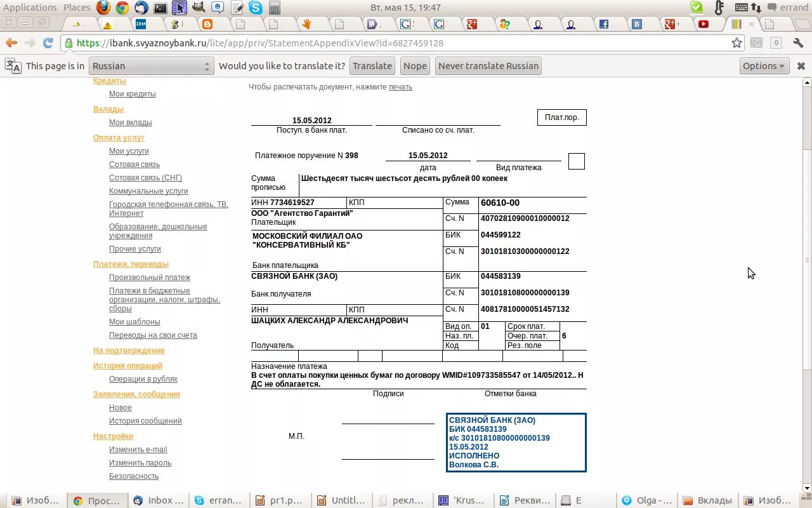This screenshot has height=508, width=812.
Task: Open the network connections indicator
Action: click(756, 8)
